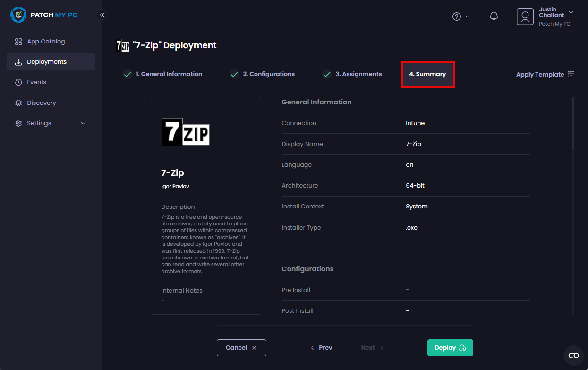Cancel the deployment wizard
This screenshot has width=588, height=370.
[241, 348]
